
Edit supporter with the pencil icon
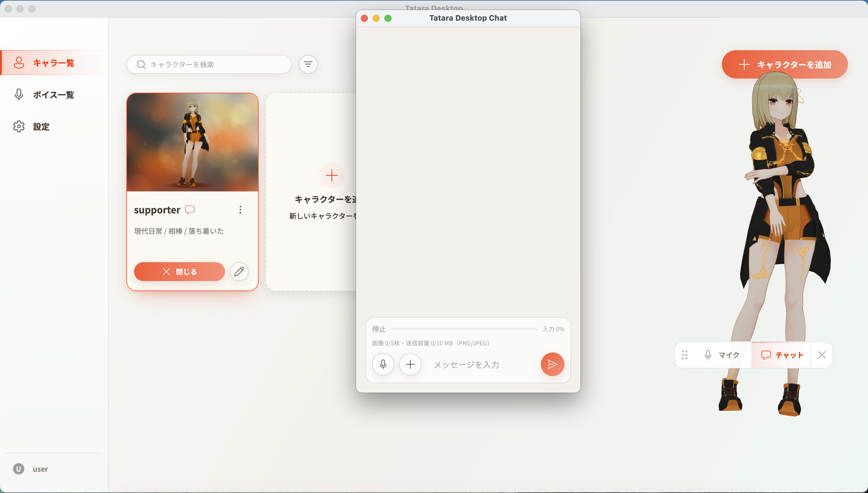tap(239, 272)
